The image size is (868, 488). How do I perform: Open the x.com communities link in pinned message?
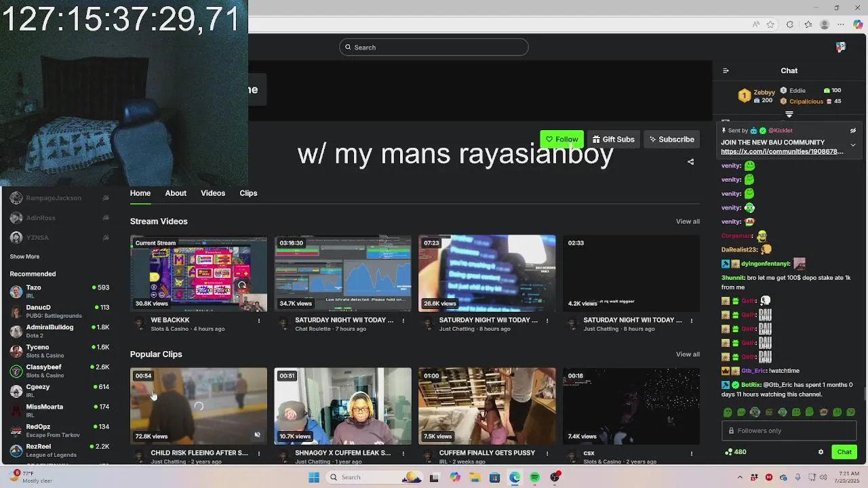coord(782,152)
